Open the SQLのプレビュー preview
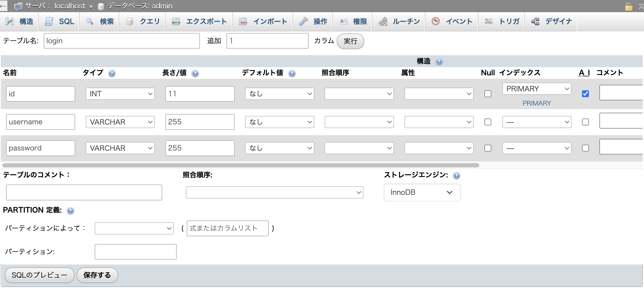 tap(39, 275)
